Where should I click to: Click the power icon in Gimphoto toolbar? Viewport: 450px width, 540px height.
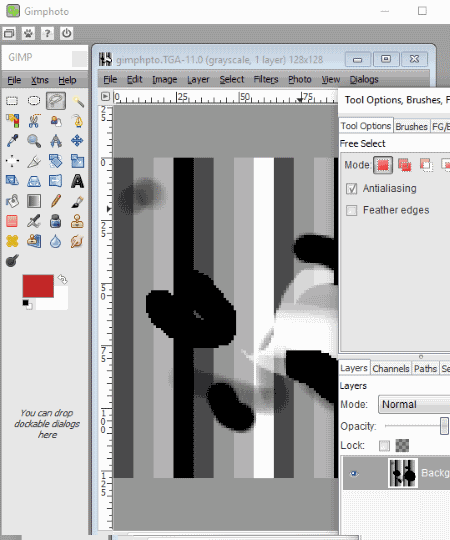(66, 33)
